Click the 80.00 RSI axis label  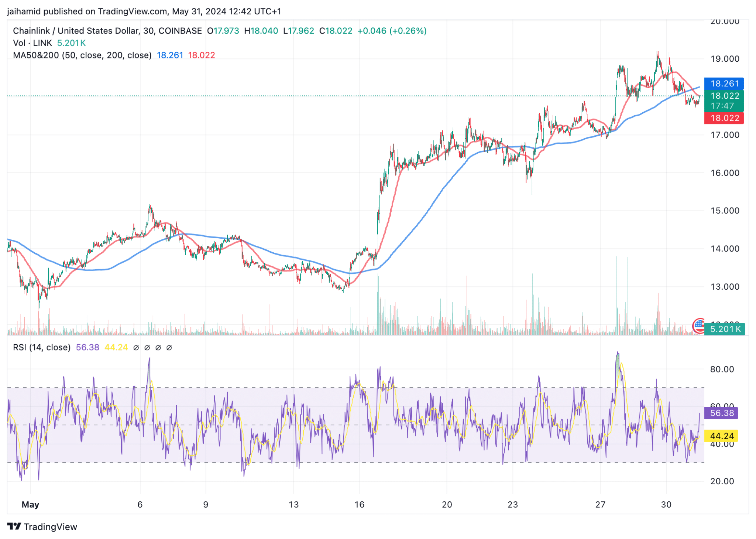coord(722,369)
